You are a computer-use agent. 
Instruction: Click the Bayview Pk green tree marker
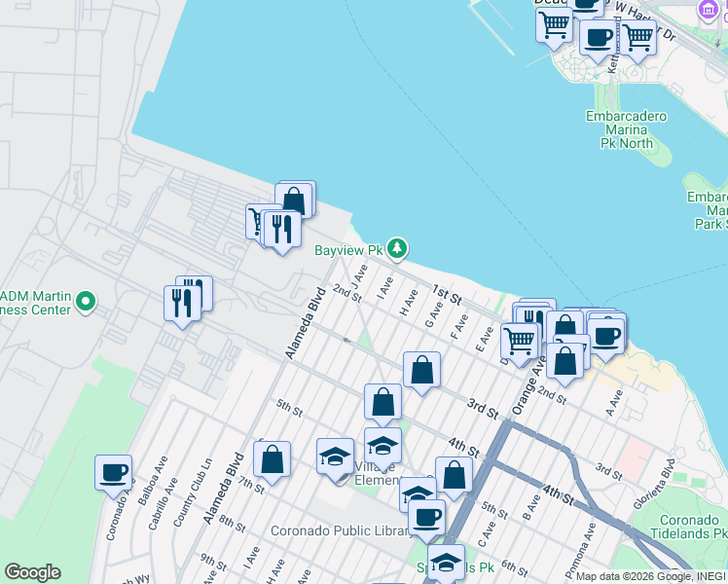397,249
